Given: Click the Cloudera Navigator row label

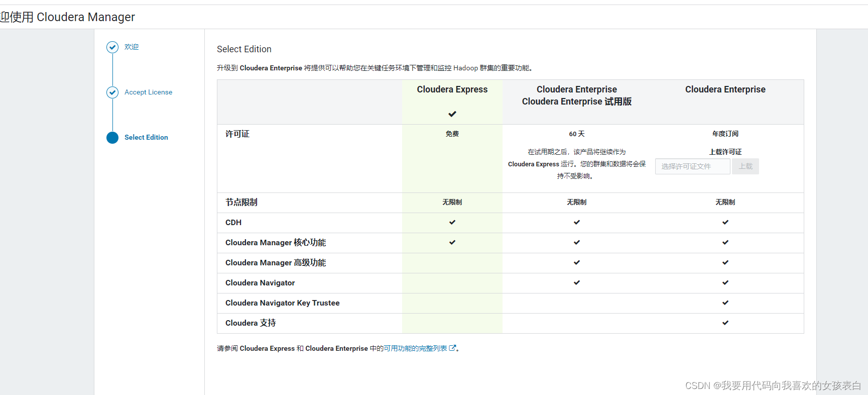Looking at the screenshot, I should point(260,282).
